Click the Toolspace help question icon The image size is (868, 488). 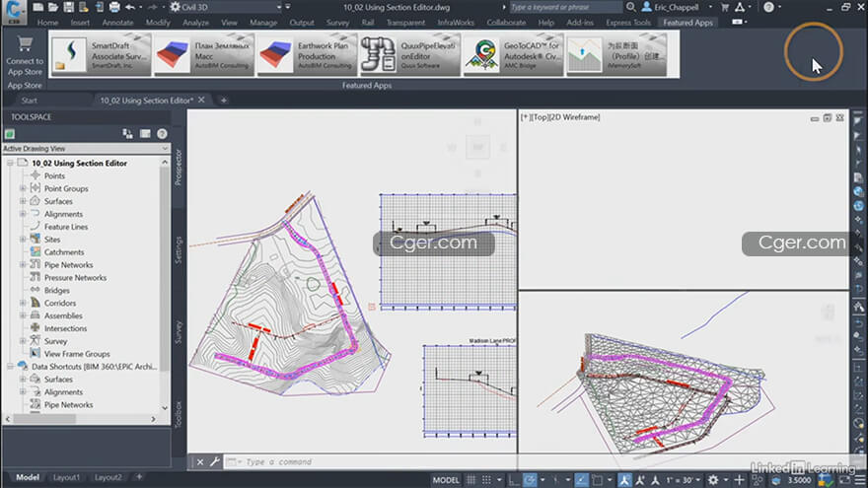click(162, 134)
